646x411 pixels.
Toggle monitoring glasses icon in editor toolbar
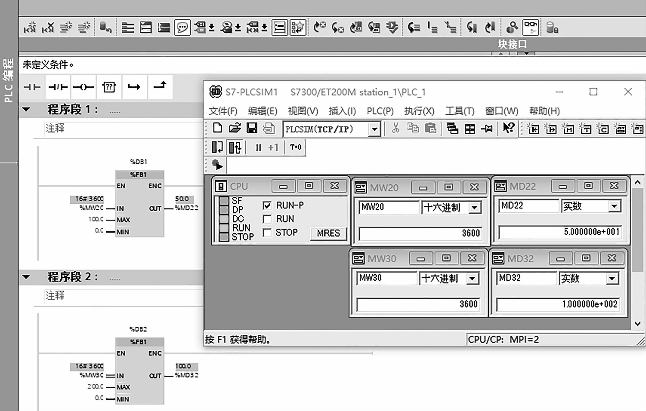coord(531,28)
